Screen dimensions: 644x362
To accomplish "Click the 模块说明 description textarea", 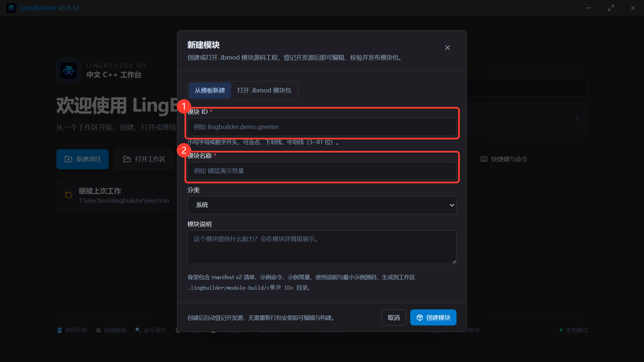I will (322, 247).
